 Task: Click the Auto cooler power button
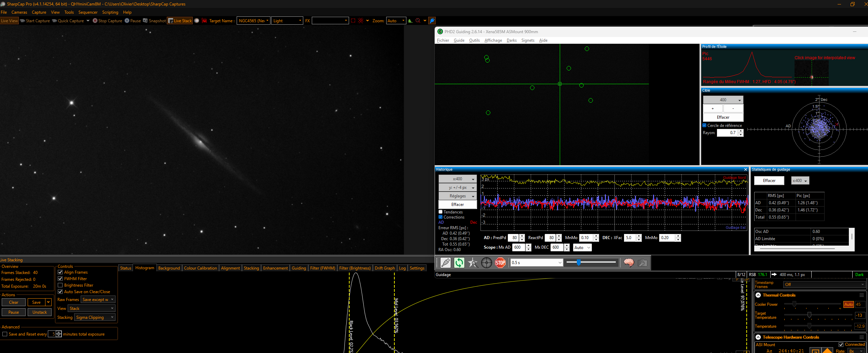coord(849,304)
